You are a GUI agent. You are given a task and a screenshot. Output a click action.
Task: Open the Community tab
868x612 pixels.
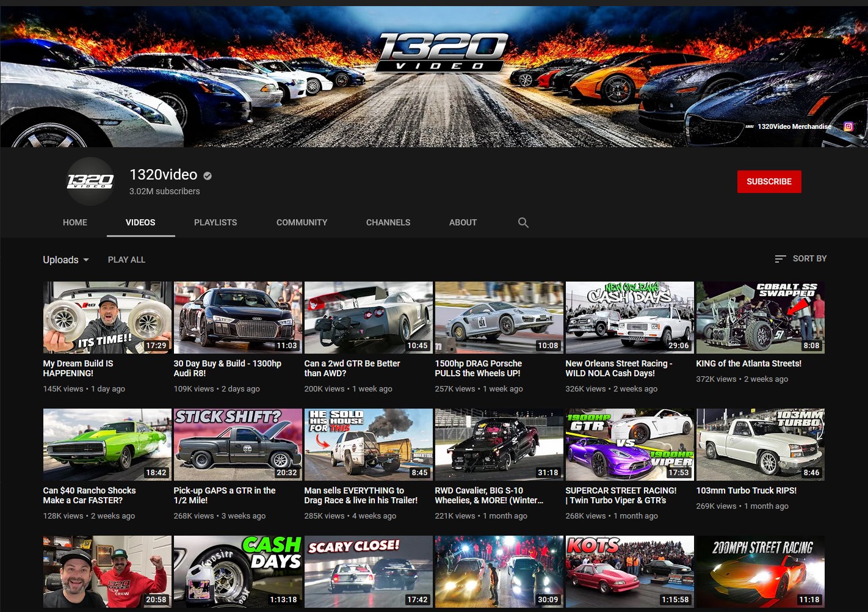pyautogui.click(x=302, y=222)
